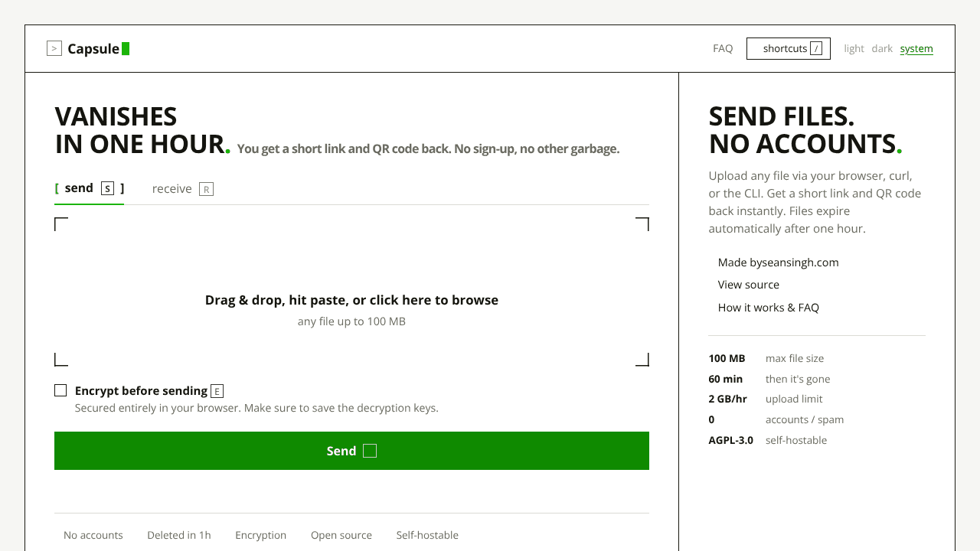This screenshot has height=551, width=980.
Task: Enable the Encrypt before sending checkbox
Action: tap(60, 390)
